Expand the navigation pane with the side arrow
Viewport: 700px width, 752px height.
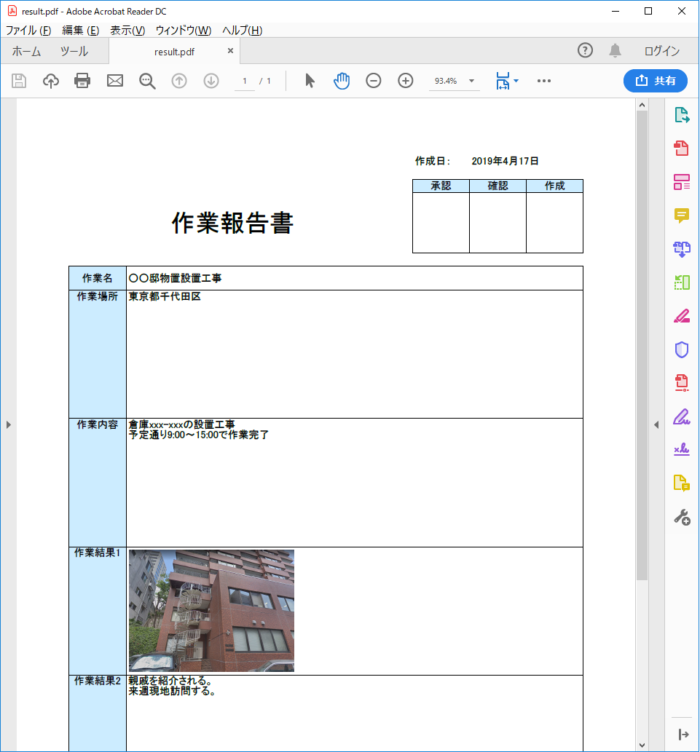tap(9, 424)
